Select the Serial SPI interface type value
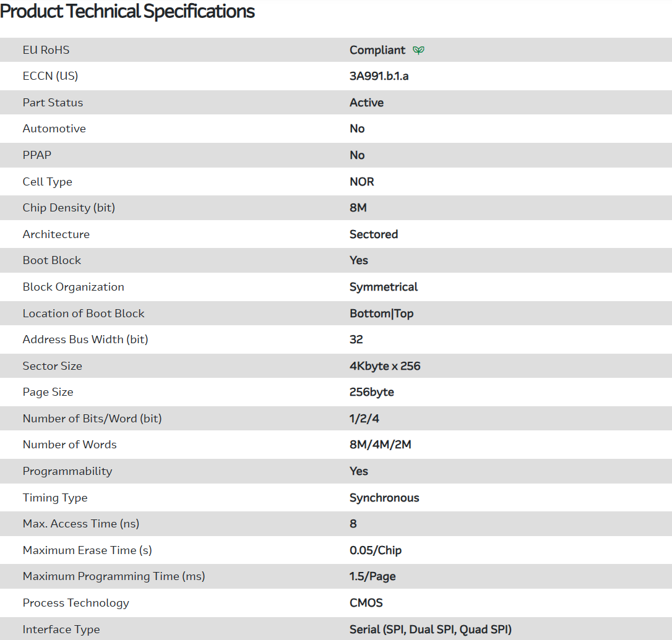672x640 pixels. 431,629
